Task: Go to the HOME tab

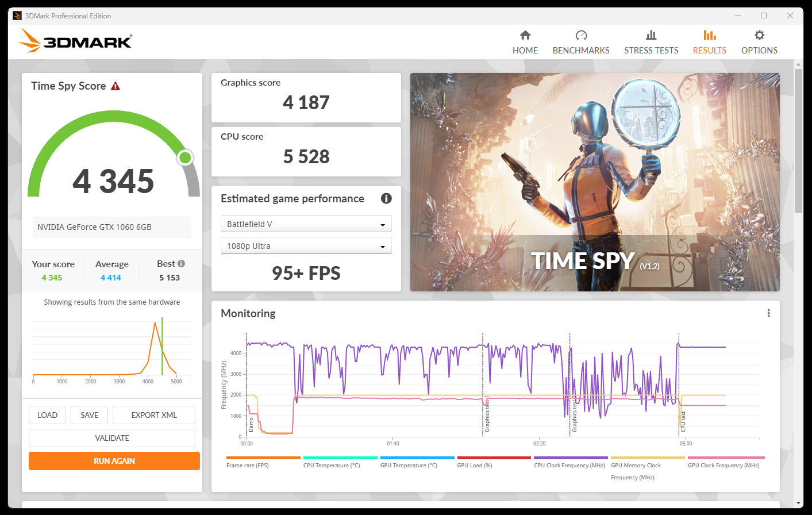Action: click(x=525, y=43)
